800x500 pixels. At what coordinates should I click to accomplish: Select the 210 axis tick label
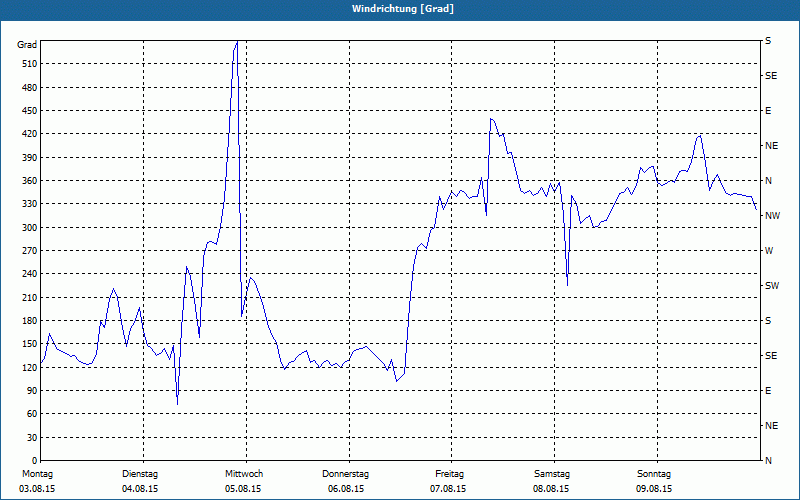tap(31, 297)
